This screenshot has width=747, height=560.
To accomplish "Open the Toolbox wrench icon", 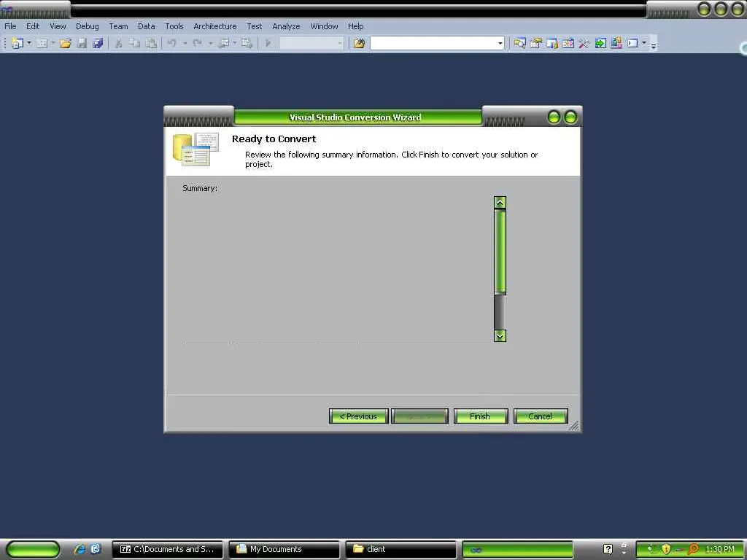I will 584,43.
